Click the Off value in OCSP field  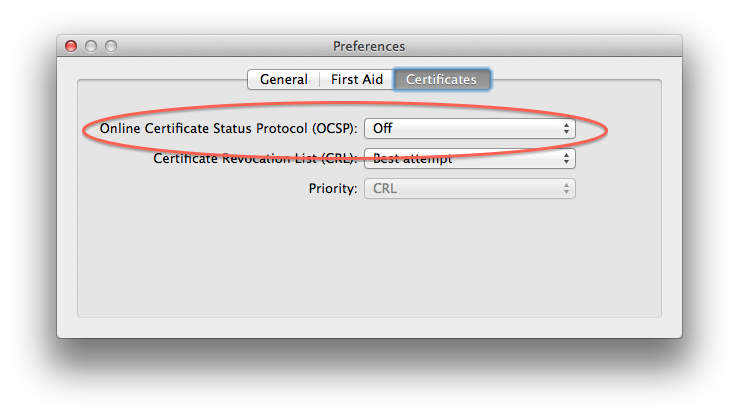click(382, 128)
